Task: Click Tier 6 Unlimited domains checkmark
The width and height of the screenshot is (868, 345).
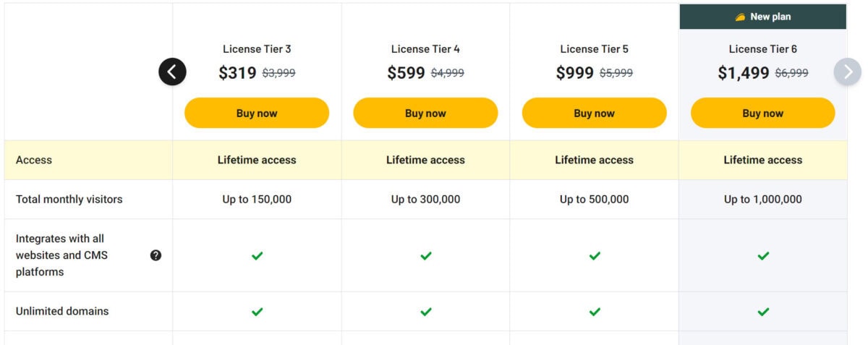Action: [763, 312]
